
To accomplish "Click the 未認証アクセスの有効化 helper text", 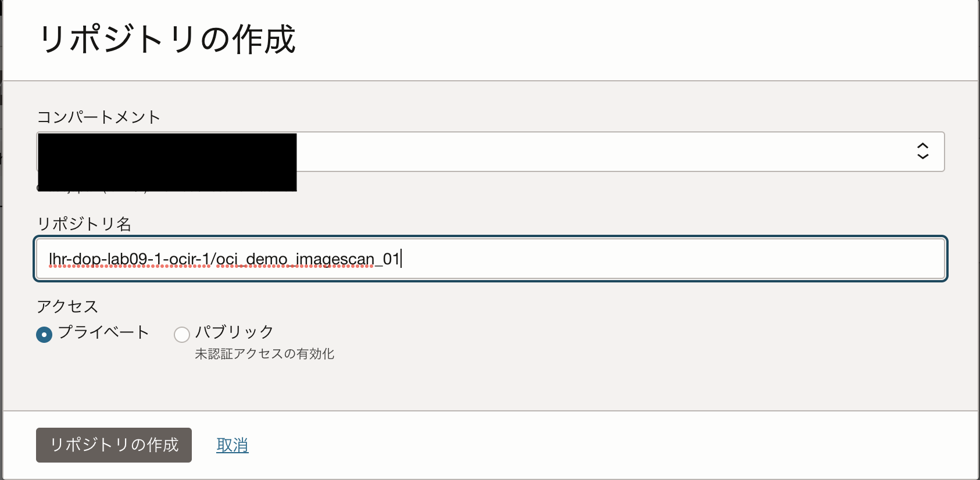I will (x=265, y=353).
